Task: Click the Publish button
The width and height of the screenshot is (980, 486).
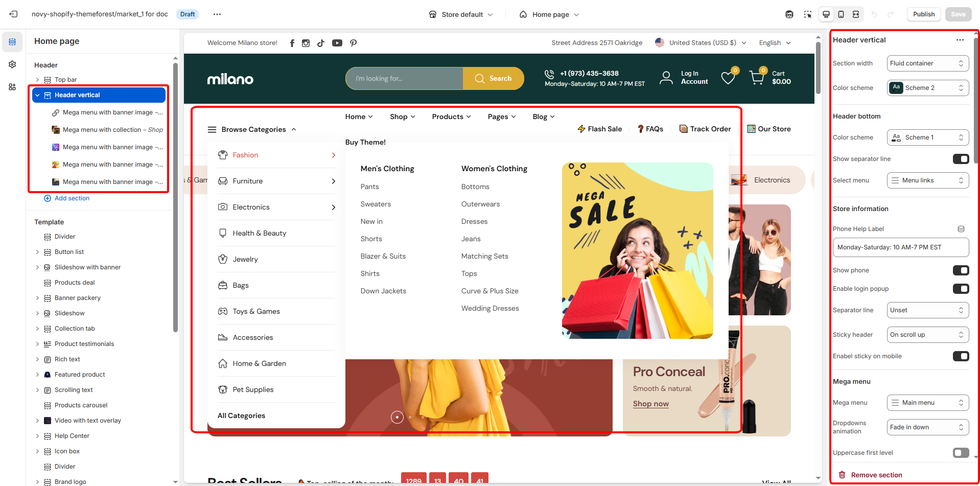Action: pos(923,14)
